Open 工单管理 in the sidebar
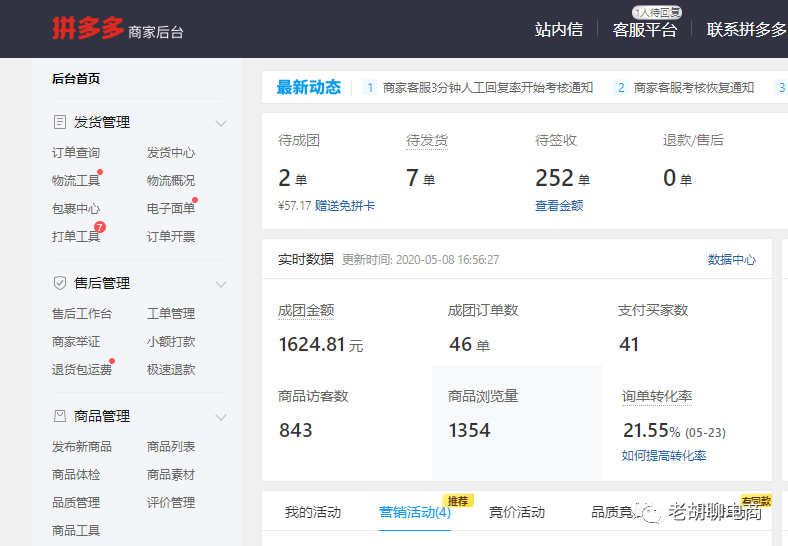The height and width of the screenshot is (546, 788). point(171,314)
